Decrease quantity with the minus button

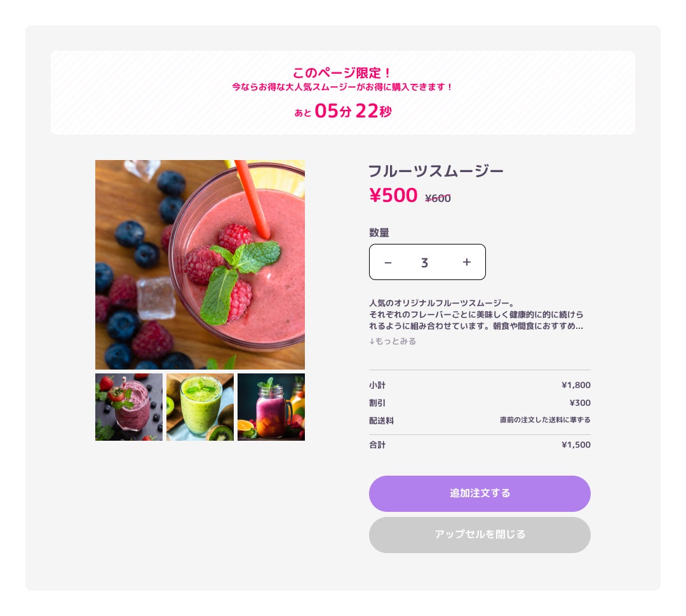[x=387, y=262]
